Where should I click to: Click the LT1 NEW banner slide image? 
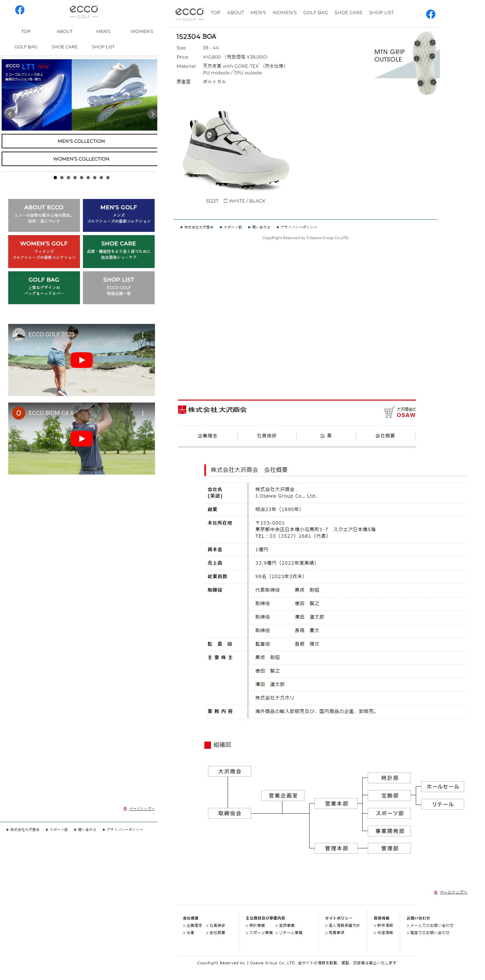point(37,95)
